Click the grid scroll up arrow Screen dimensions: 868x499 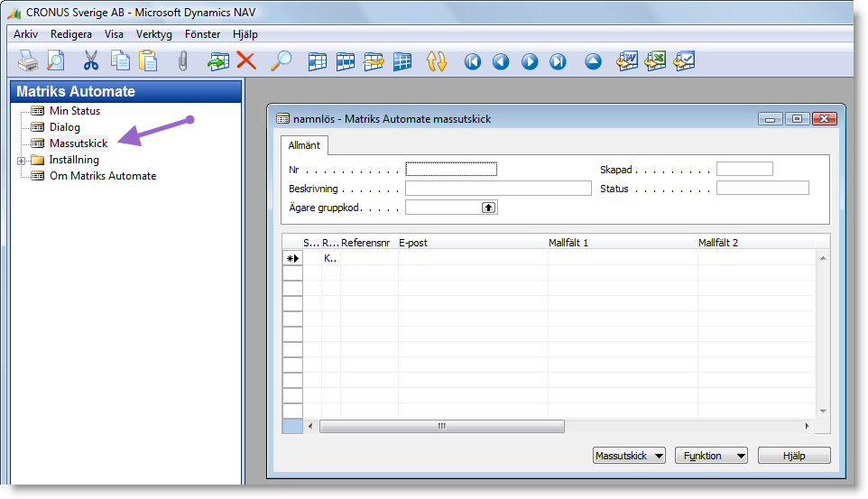click(x=823, y=258)
